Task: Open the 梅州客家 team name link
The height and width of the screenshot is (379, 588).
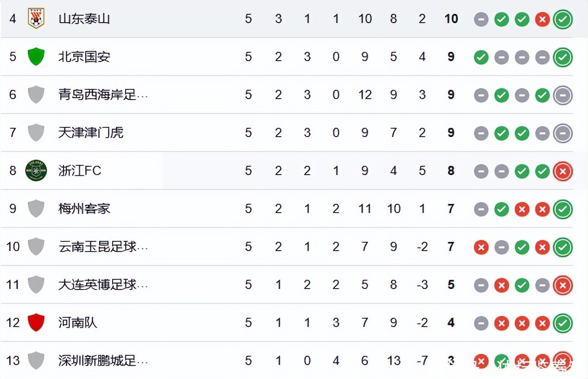Action: (84, 209)
